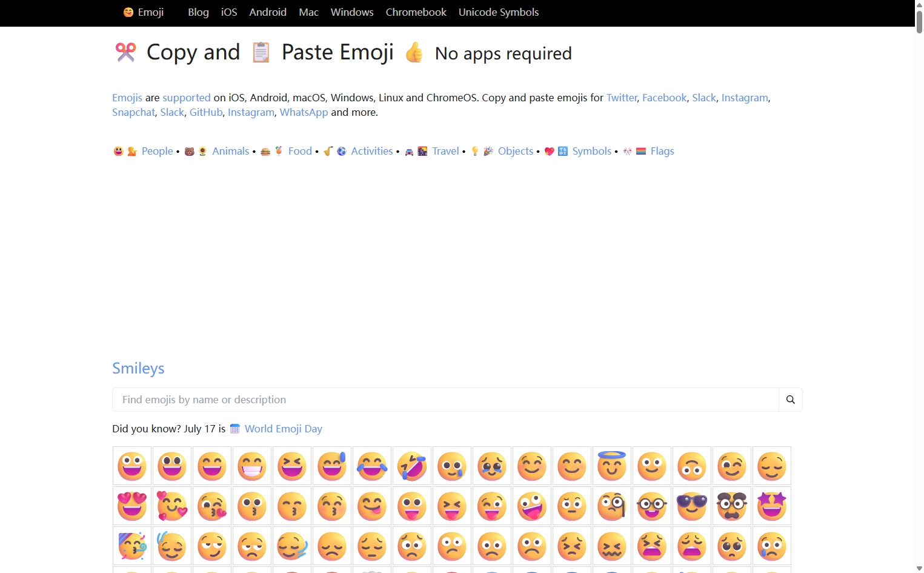924x573 pixels.
Task: Copy the raised eyebrow face emoji
Action: 572,506
